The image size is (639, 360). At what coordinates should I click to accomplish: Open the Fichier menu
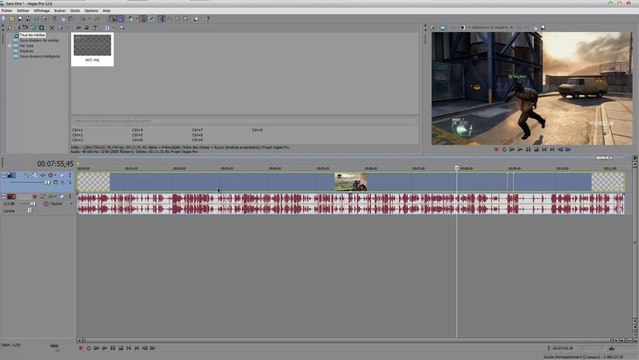(x=7, y=11)
